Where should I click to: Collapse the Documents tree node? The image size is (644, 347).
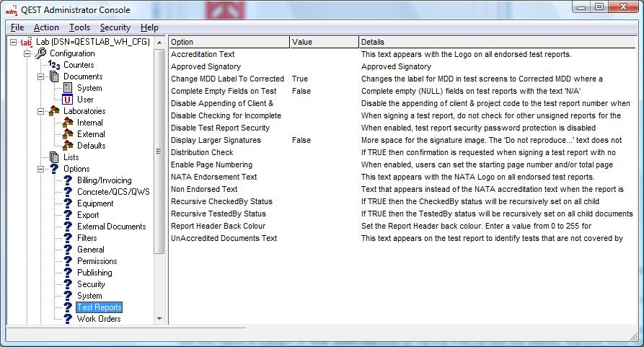pos(41,76)
